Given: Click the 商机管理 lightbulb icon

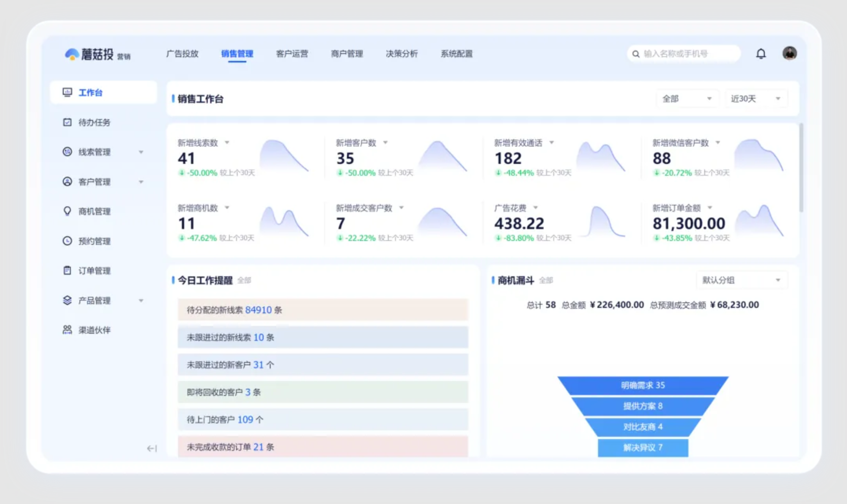Looking at the screenshot, I should [x=67, y=211].
